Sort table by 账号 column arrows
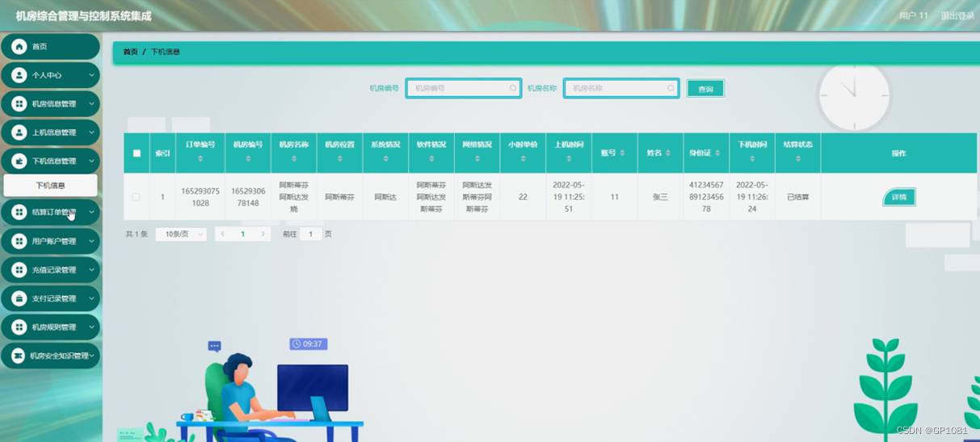Viewport: 980px width, 442px height. (x=622, y=153)
